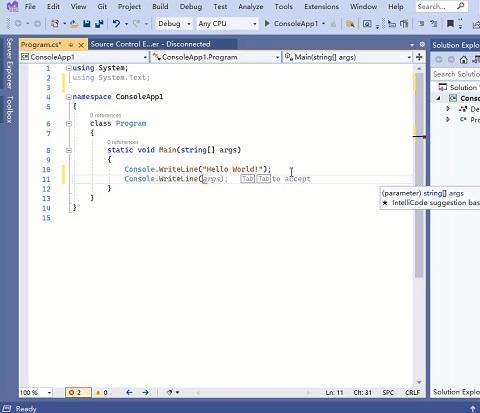
Task: Click the editor vertical scrollbar down arrow
Action: (419, 382)
